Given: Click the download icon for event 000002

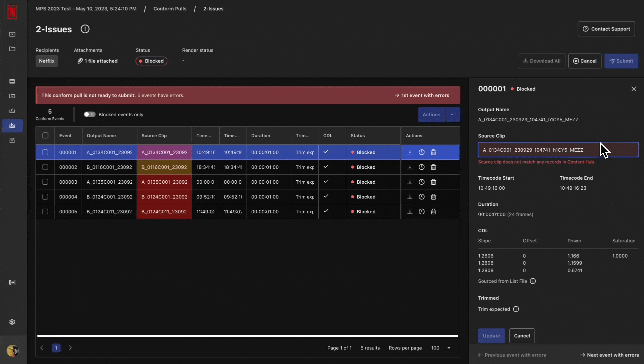Looking at the screenshot, I should [410, 167].
